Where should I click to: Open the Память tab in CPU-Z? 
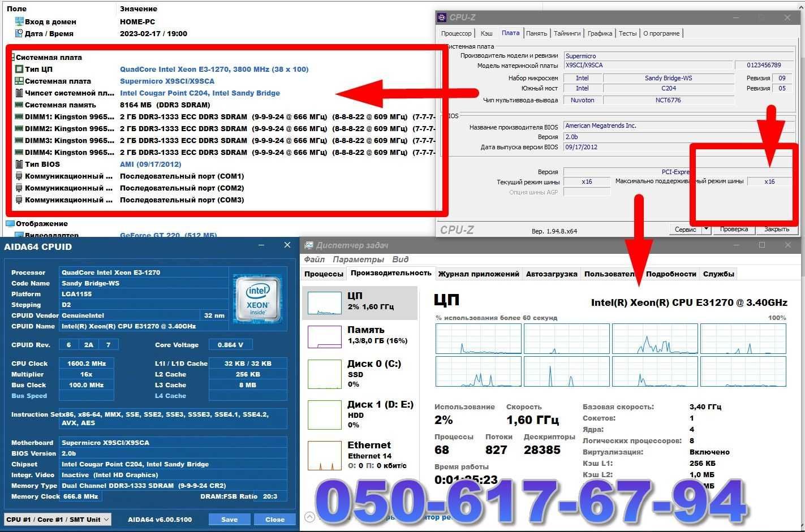coord(536,34)
